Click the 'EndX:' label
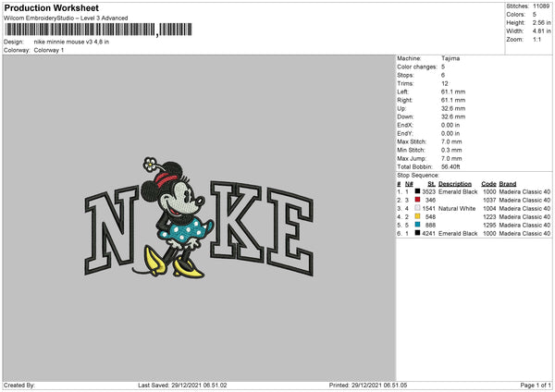 (405, 125)
